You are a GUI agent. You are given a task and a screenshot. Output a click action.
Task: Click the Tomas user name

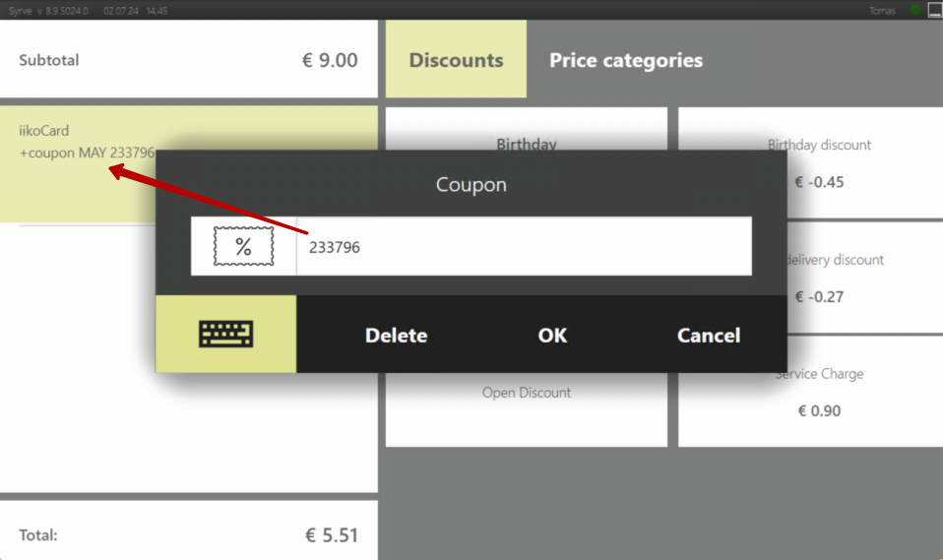click(882, 10)
